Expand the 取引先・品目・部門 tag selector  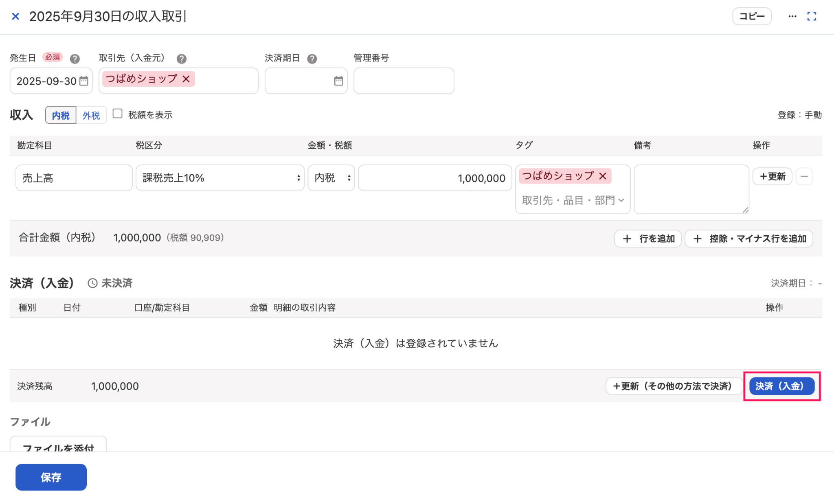coord(573,200)
